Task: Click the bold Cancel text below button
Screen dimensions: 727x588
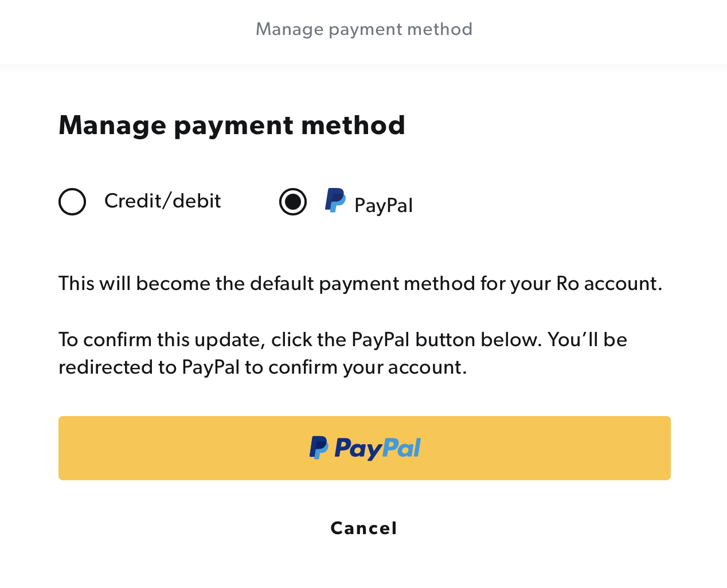Action: point(364,528)
